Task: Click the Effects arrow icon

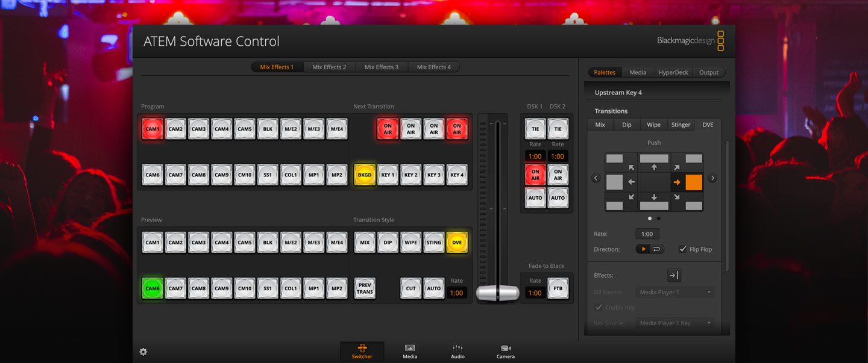Action: (673, 275)
